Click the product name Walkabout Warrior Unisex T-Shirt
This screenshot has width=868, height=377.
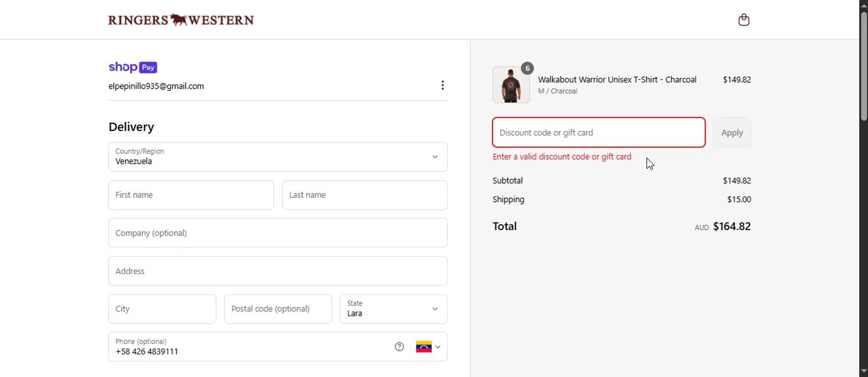pyautogui.click(x=617, y=79)
